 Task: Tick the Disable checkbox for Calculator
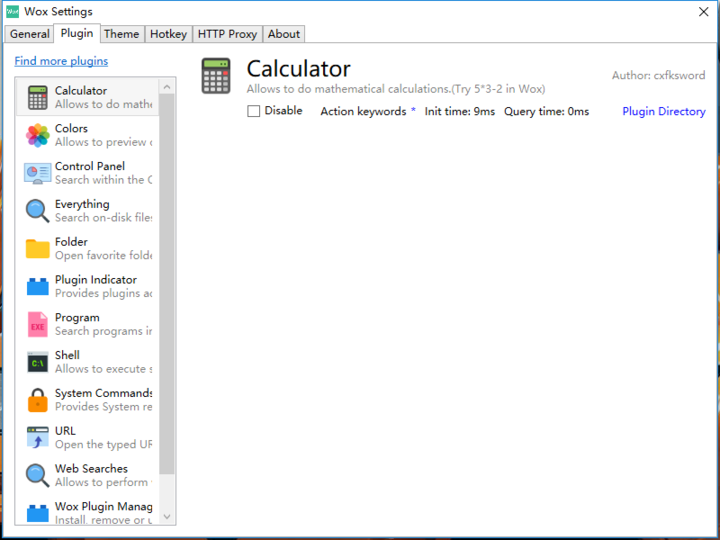(253, 111)
